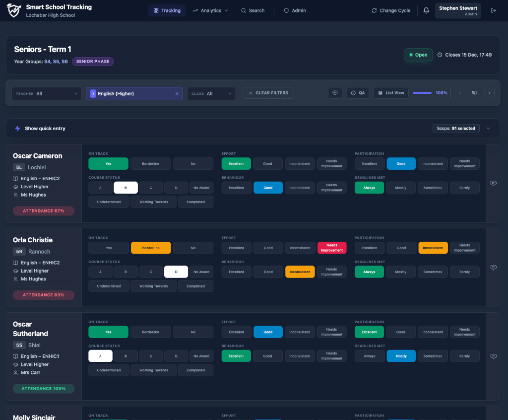The image size is (508, 420).
Task: Open comment icon for Orla Christie
Action: [x=493, y=268]
